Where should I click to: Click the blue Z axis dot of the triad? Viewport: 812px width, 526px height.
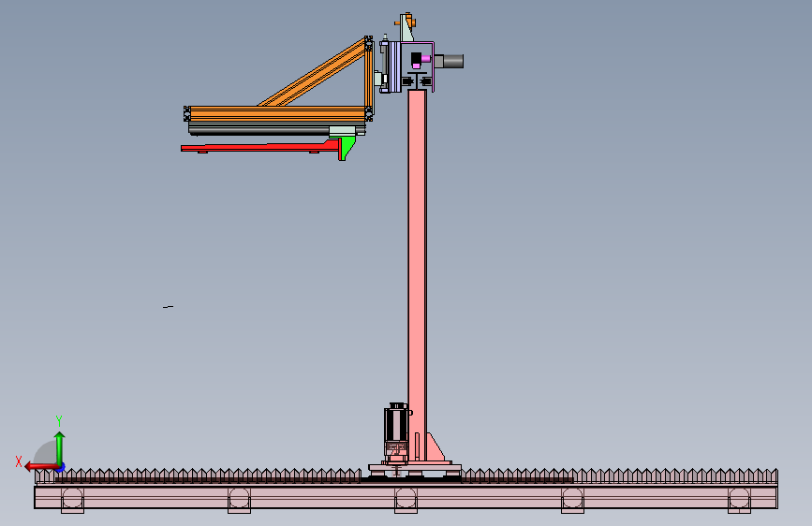click(x=61, y=468)
